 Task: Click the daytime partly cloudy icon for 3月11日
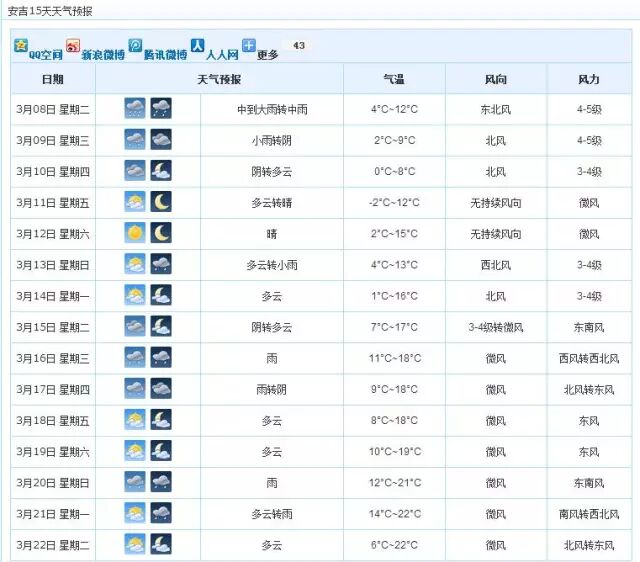coord(135,202)
